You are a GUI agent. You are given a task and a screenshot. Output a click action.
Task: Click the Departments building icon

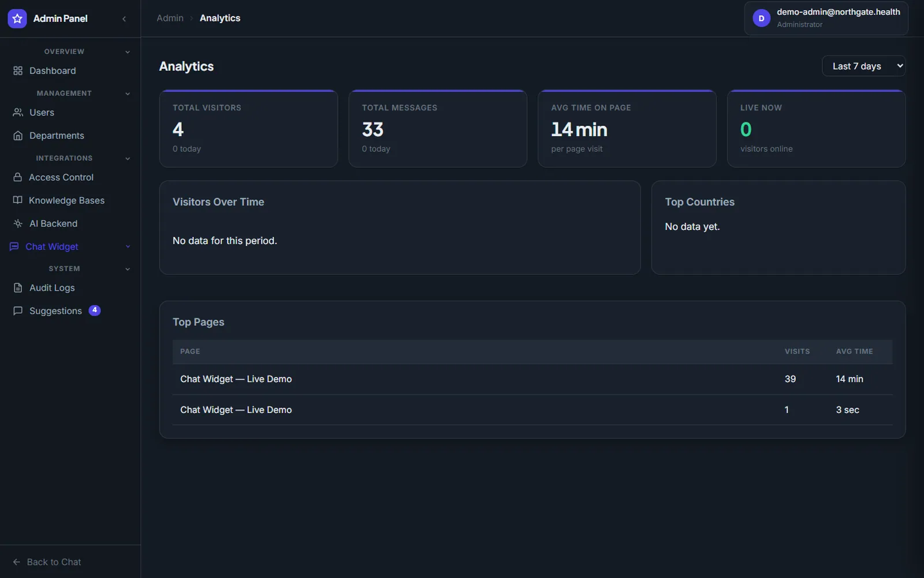coord(18,135)
